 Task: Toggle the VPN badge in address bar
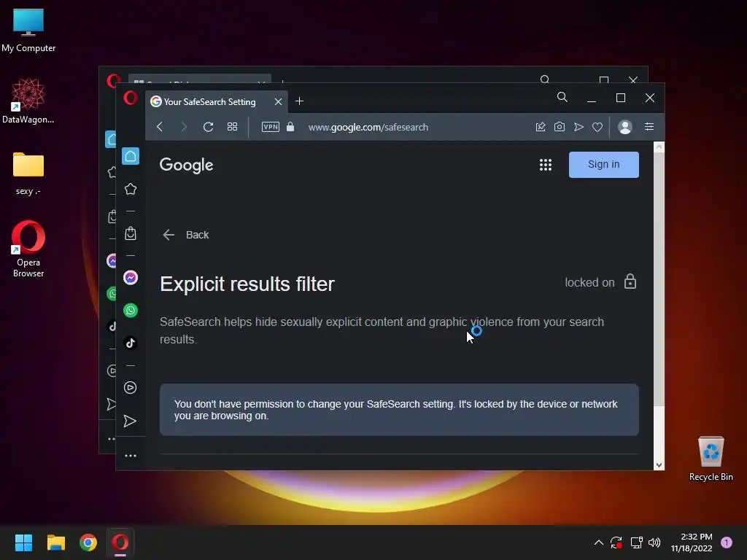click(270, 127)
